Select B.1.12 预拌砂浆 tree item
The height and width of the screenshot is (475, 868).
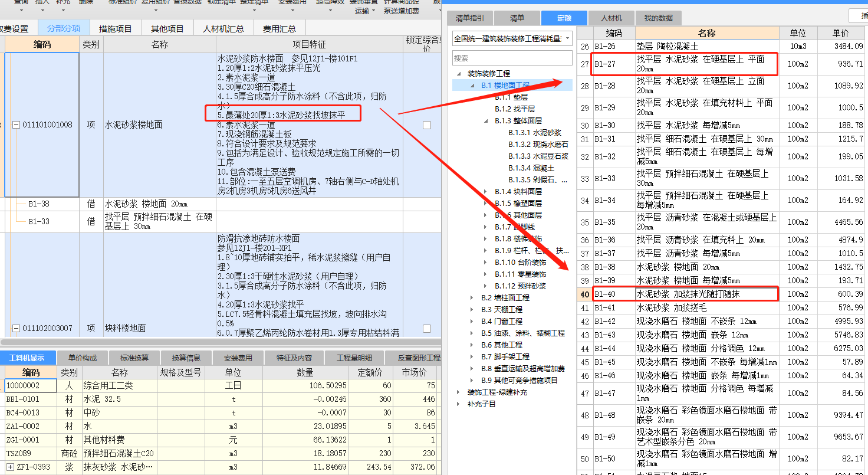520,286
